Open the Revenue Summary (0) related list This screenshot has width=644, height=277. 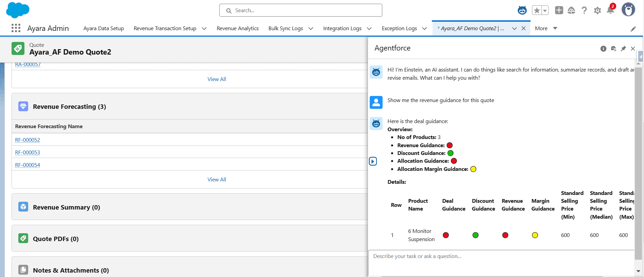pos(66,207)
